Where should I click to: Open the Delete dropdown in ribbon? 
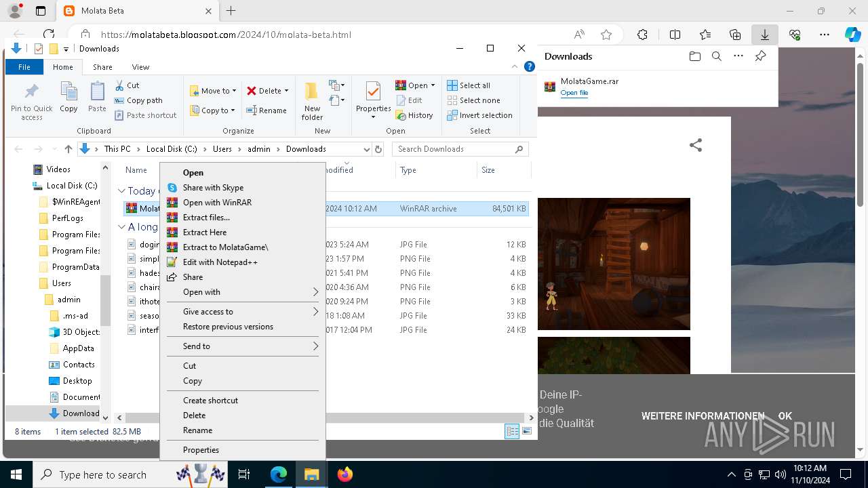[267, 91]
